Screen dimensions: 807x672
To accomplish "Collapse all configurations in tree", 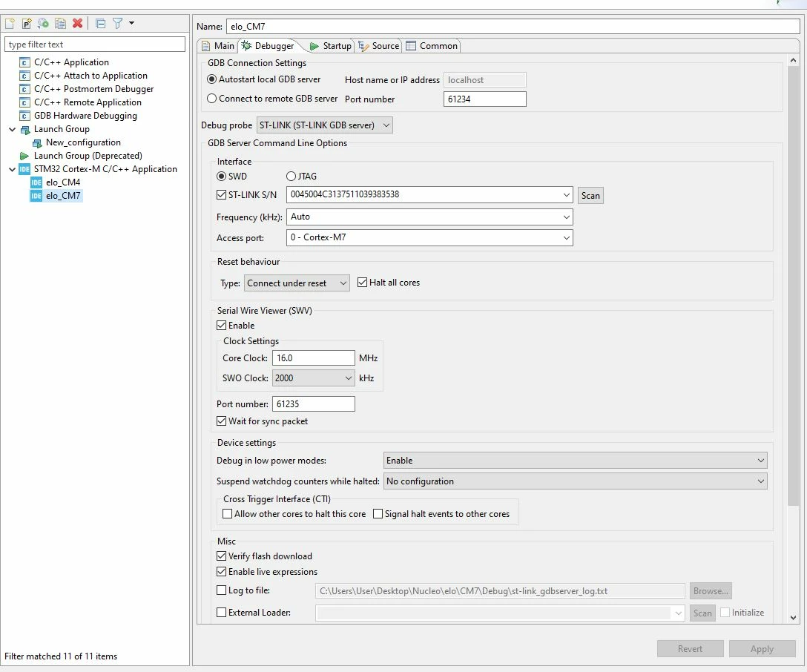I will [x=100, y=23].
